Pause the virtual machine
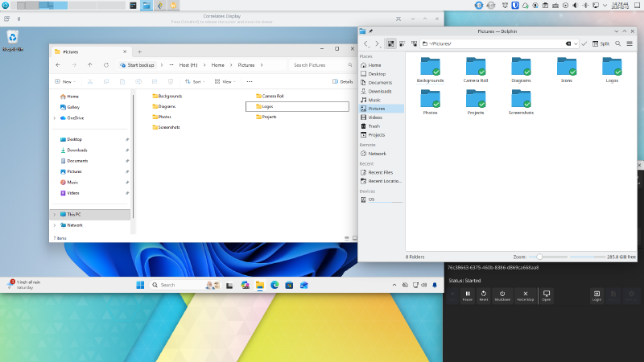 point(468,295)
